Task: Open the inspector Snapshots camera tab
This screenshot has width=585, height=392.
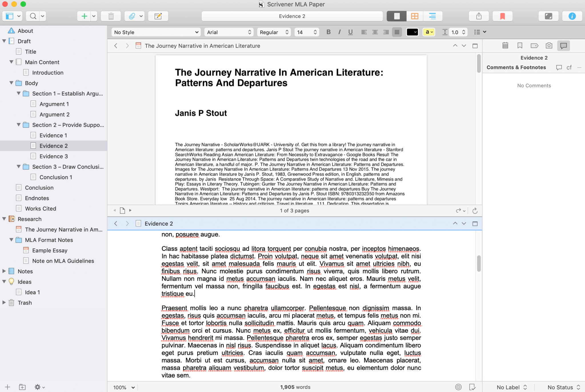Action: click(x=549, y=45)
